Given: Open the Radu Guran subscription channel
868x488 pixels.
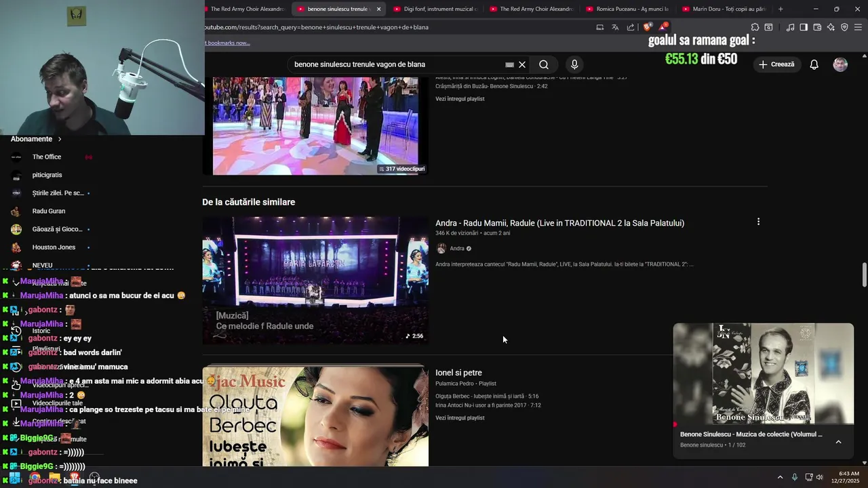Looking at the screenshot, I should [x=49, y=211].
